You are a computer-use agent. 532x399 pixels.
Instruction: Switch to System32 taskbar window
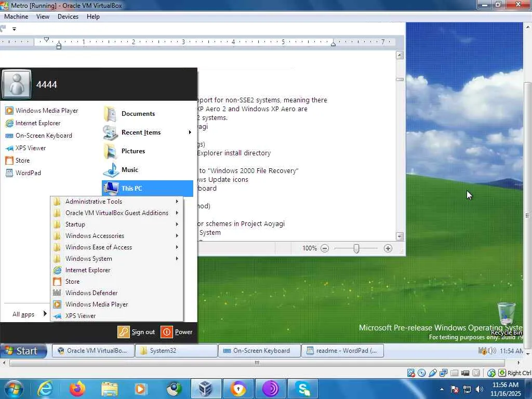[176, 351]
